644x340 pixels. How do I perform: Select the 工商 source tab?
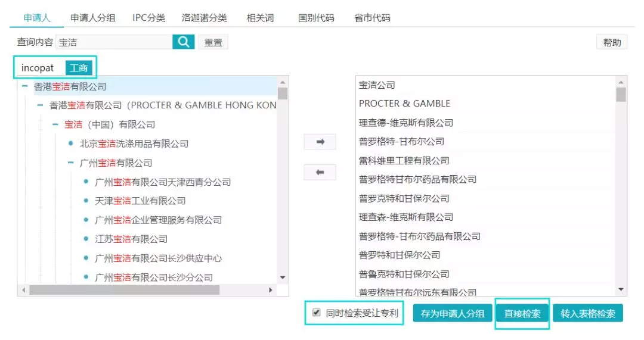[x=79, y=68]
